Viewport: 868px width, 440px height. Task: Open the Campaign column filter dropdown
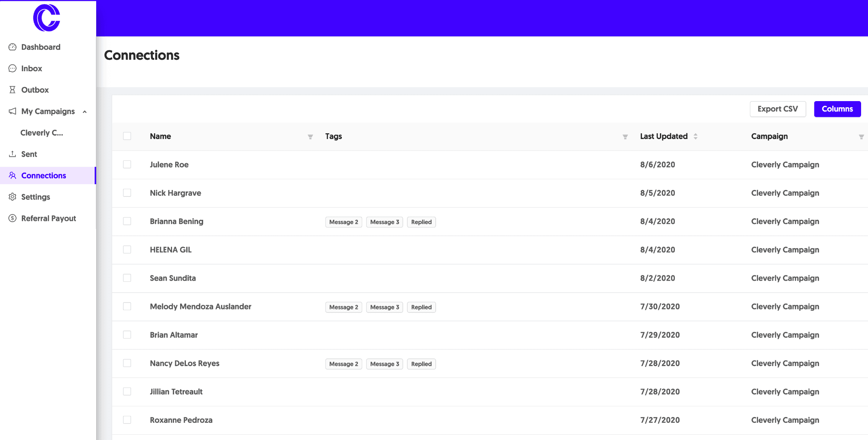point(862,137)
